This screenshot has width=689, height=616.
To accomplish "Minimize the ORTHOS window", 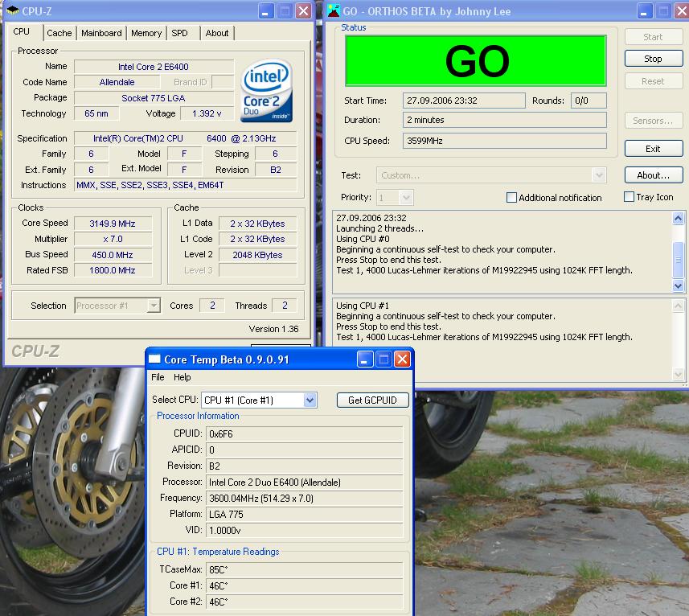I will pos(644,11).
